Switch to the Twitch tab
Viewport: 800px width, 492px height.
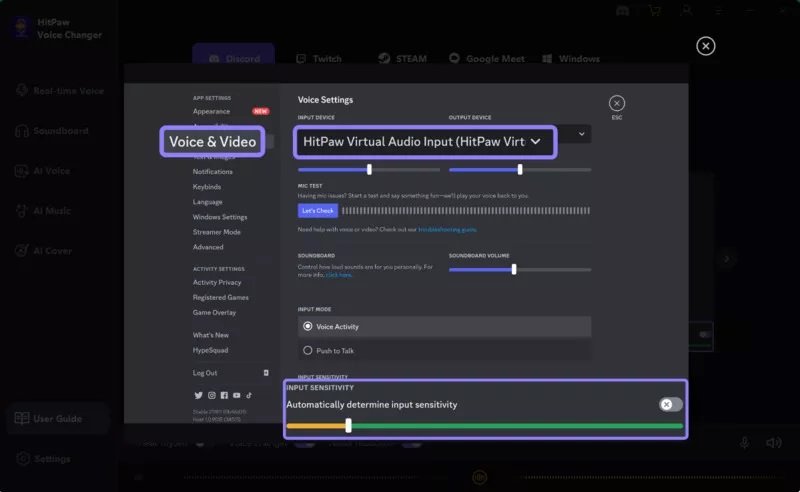(319, 59)
